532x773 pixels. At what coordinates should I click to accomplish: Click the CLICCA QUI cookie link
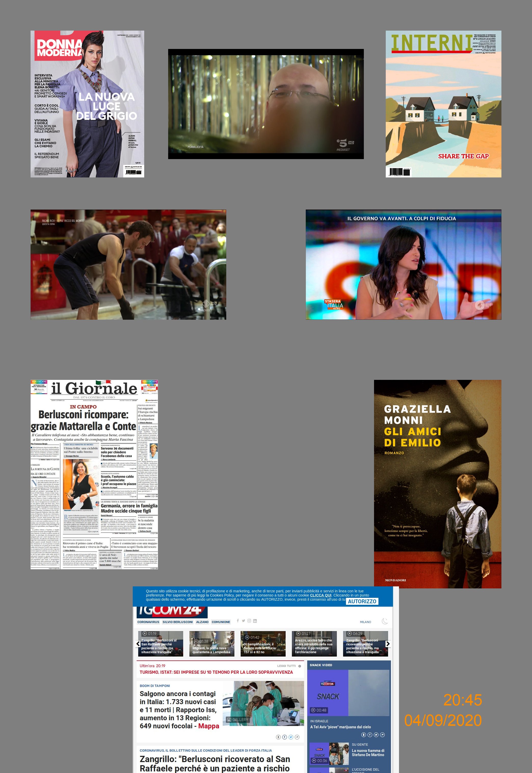point(320,595)
